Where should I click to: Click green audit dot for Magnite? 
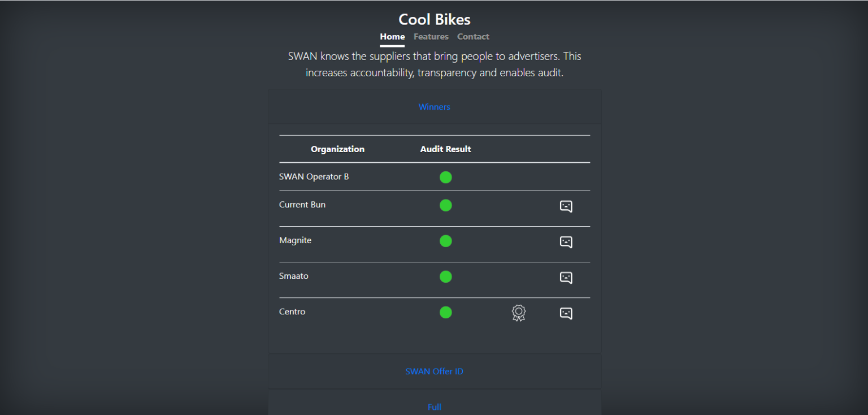tap(446, 241)
